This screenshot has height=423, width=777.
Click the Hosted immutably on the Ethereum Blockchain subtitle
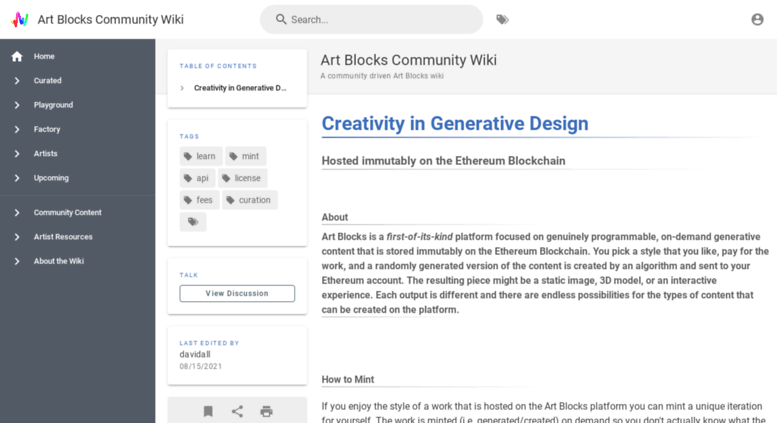coord(444,161)
